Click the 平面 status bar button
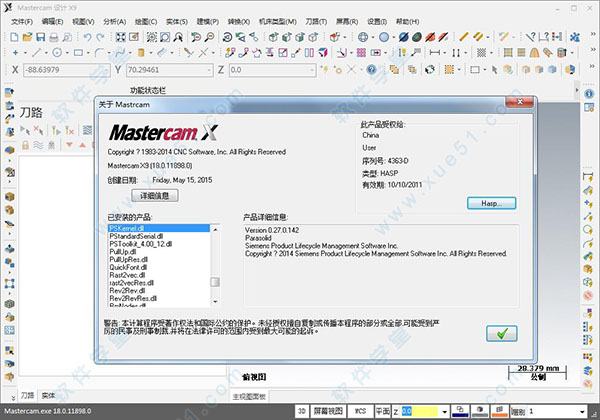This screenshot has height=420, width=600. pos(382,412)
